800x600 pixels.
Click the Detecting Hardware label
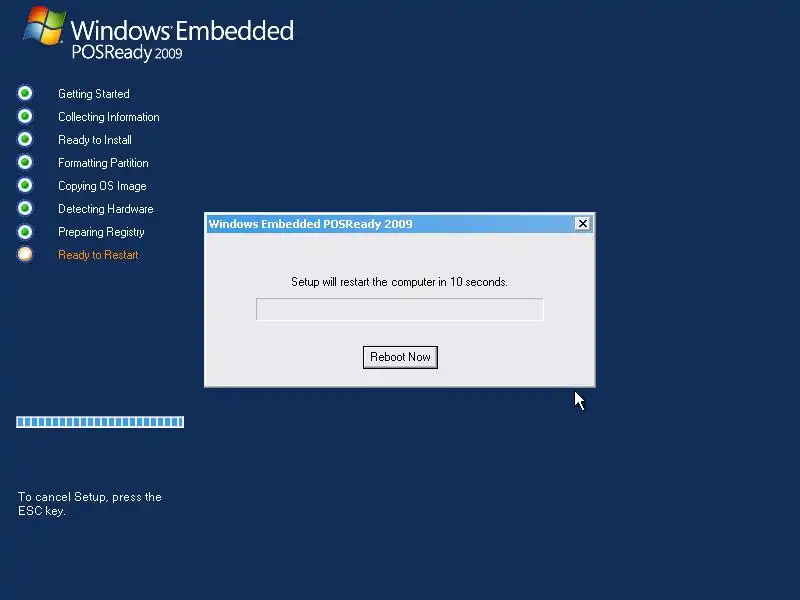(106, 209)
